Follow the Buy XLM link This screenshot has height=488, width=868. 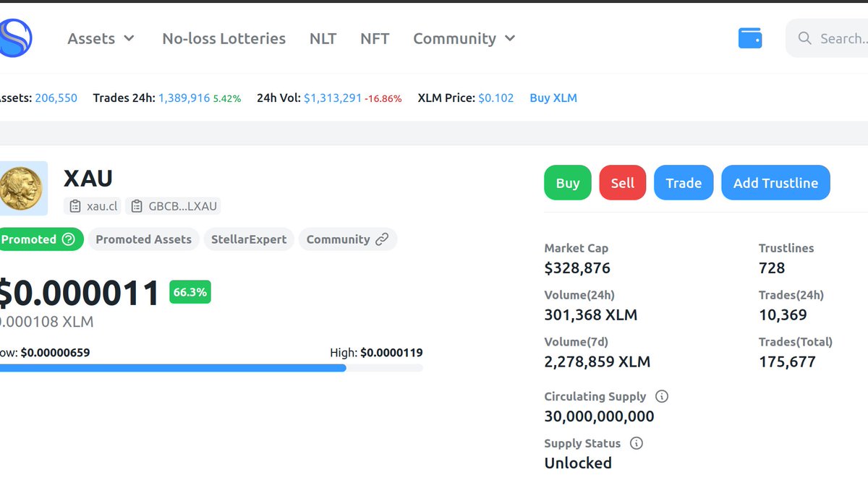(553, 98)
